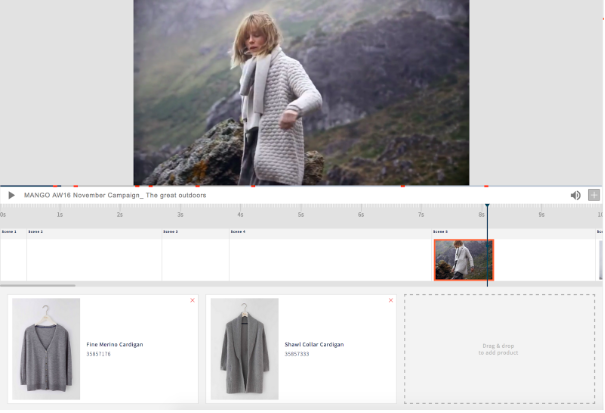
Task: Jump to the 9s mark on the ruler
Action: [541, 214]
